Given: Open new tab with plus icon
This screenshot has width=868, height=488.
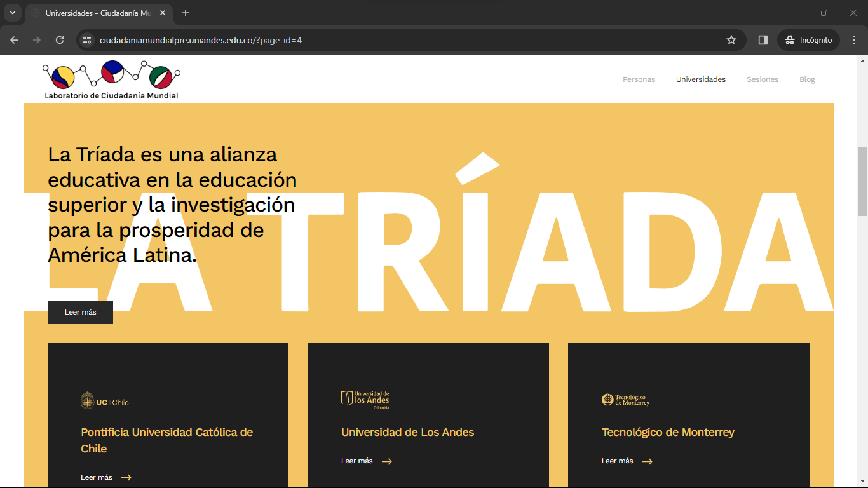Looking at the screenshot, I should pos(186,13).
